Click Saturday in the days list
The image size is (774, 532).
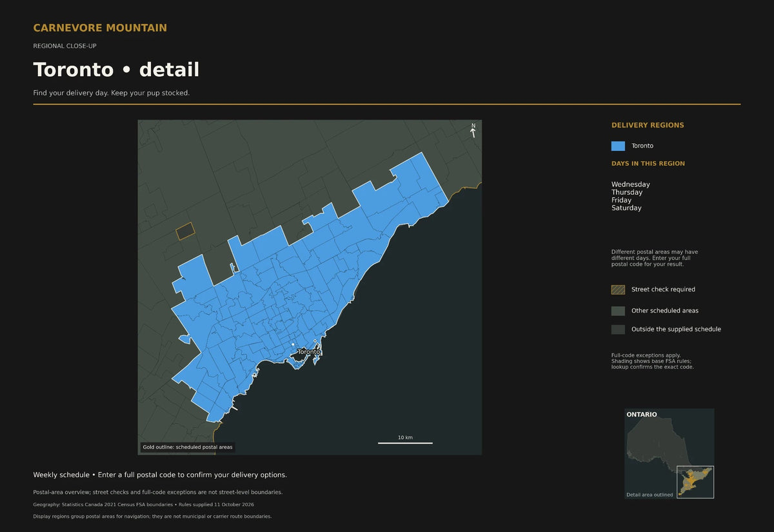click(626, 208)
